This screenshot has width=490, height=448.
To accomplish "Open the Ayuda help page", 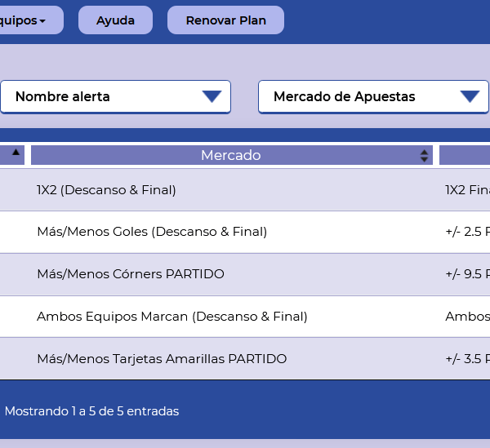I will pyautogui.click(x=115, y=20).
